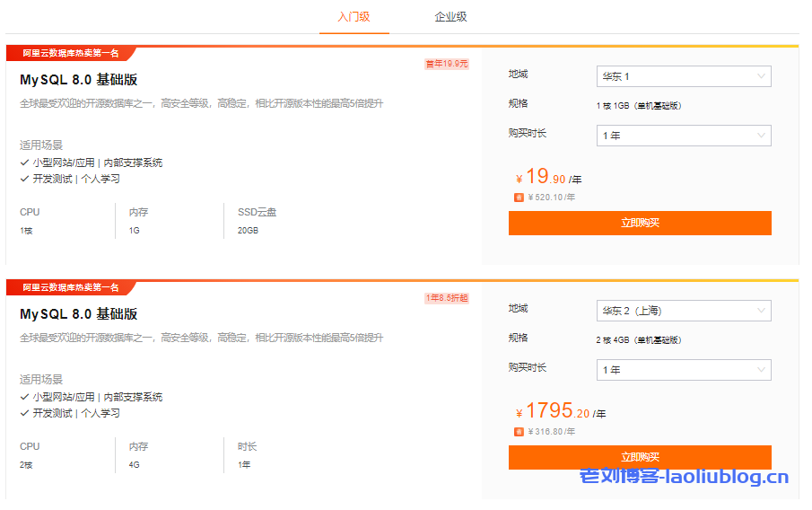This screenshot has height=510, width=812.
Task: Click the 内存 1G value
Action: [134, 231]
